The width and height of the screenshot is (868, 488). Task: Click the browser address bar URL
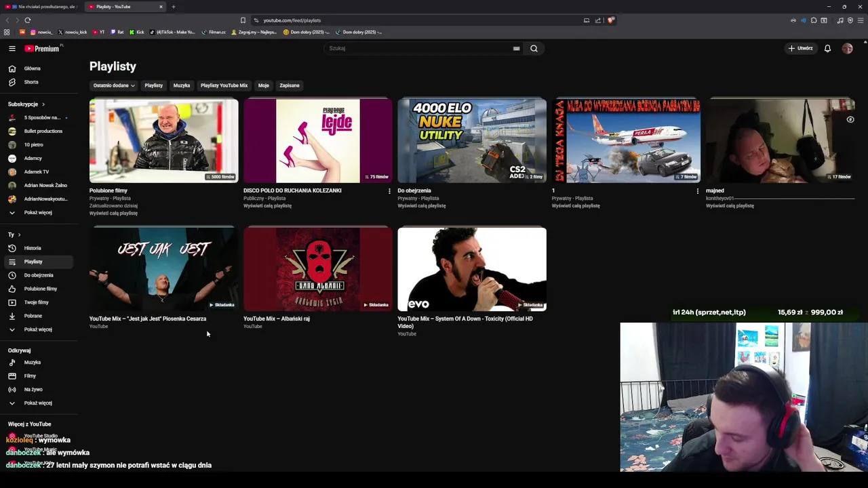292,20
